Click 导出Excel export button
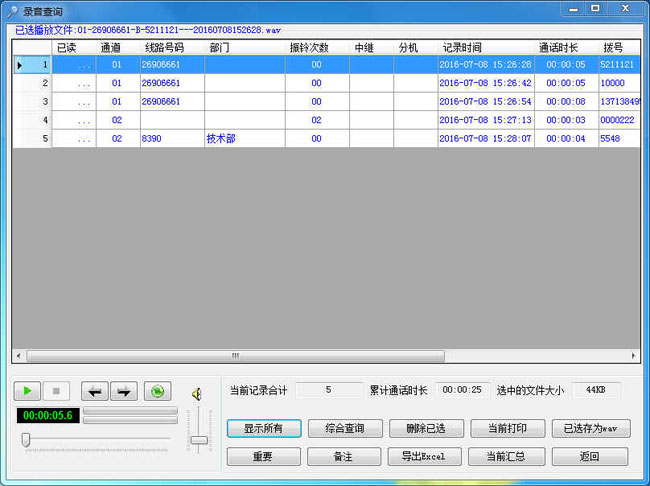The image size is (650, 486). pyautogui.click(x=424, y=457)
